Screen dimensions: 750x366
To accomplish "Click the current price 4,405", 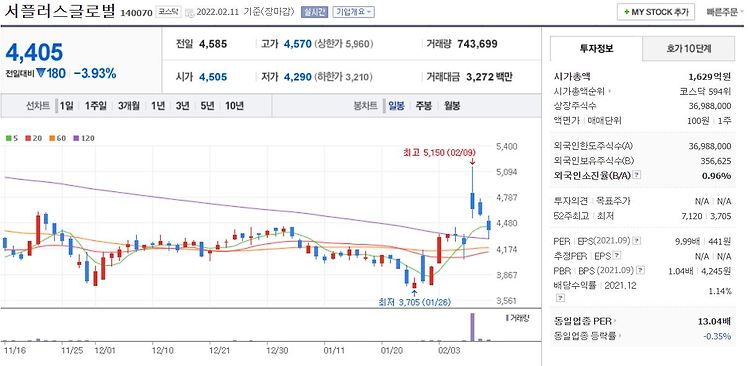I will click(34, 52).
